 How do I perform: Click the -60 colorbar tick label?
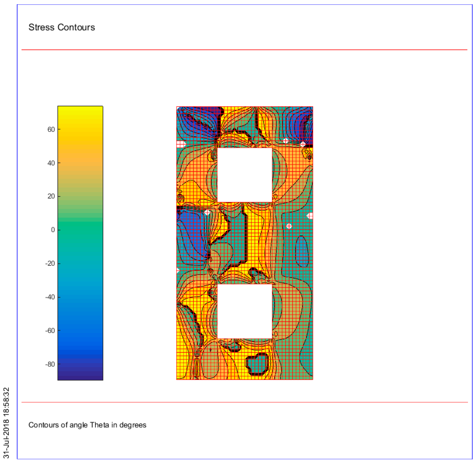[x=50, y=331]
